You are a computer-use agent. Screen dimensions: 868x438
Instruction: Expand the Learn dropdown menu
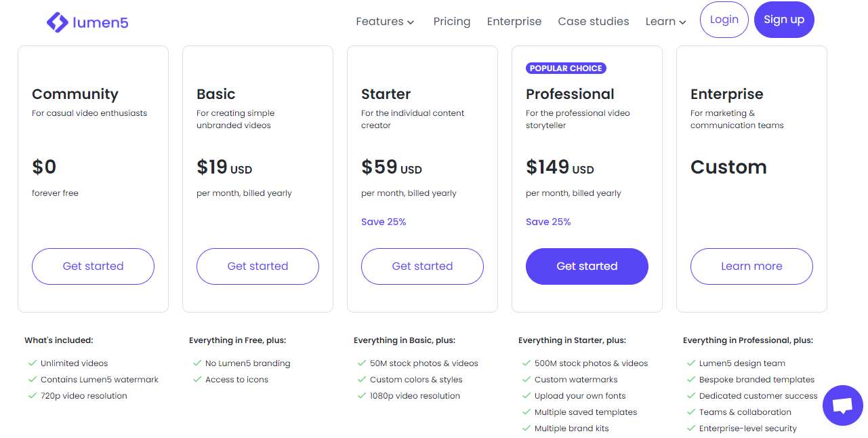tap(665, 22)
